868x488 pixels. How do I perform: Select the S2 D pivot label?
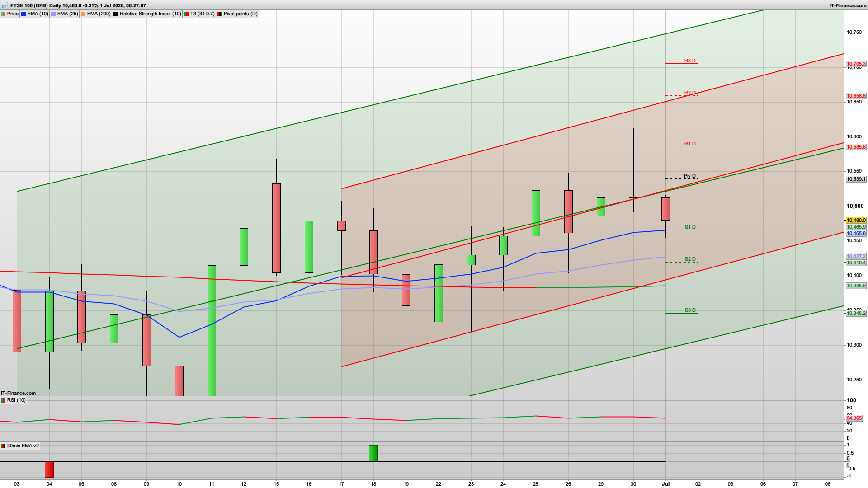pos(690,259)
